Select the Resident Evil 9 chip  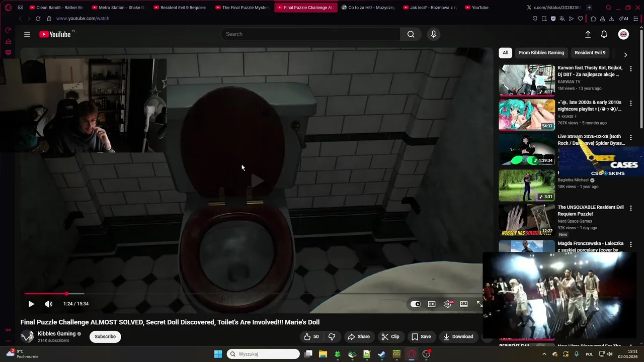[x=590, y=53]
